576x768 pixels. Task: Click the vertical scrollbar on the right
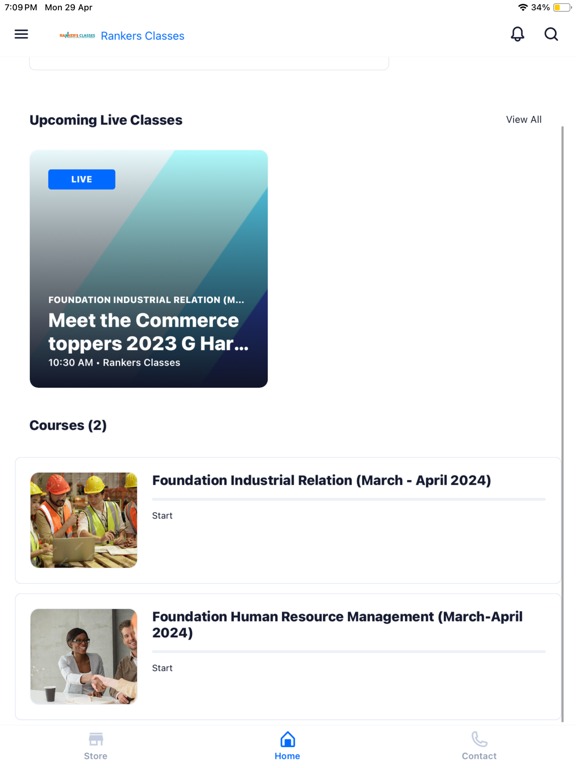click(562, 424)
